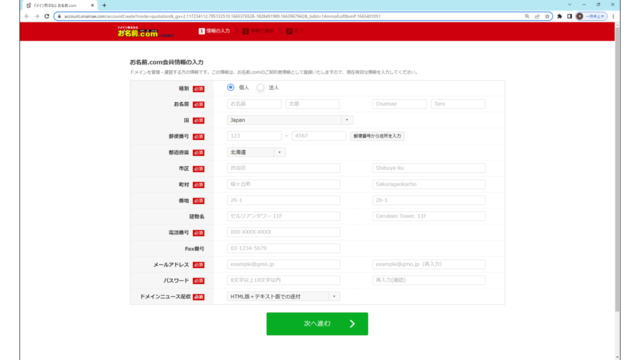Select the 法人 radio button
The width and height of the screenshot is (640, 360).
pos(260,87)
